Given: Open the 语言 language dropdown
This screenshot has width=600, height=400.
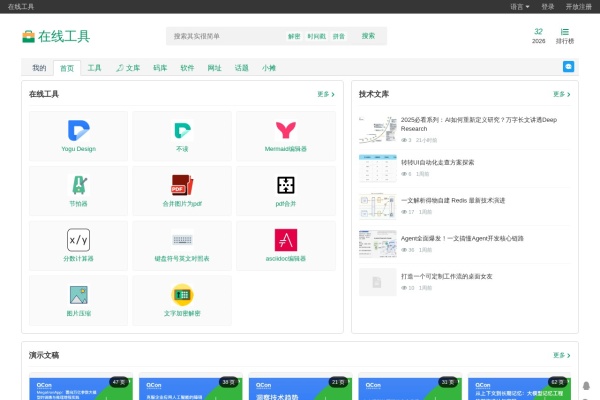Looking at the screenshot, I should click(x=520, y=6).
